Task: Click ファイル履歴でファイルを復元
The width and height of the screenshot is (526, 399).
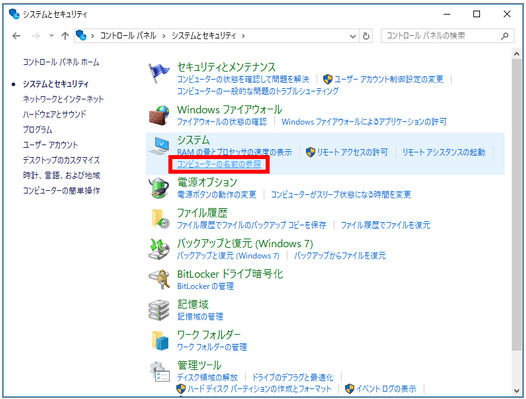Action: point(385,225)
